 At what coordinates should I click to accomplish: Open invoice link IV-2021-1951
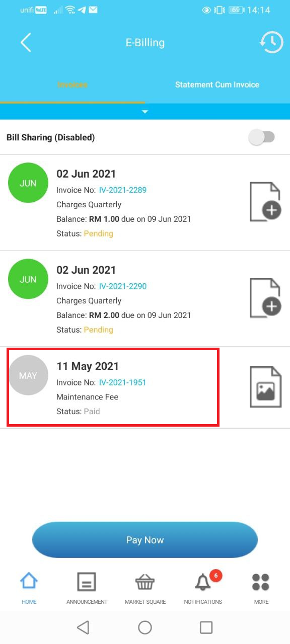coord(122,382)
